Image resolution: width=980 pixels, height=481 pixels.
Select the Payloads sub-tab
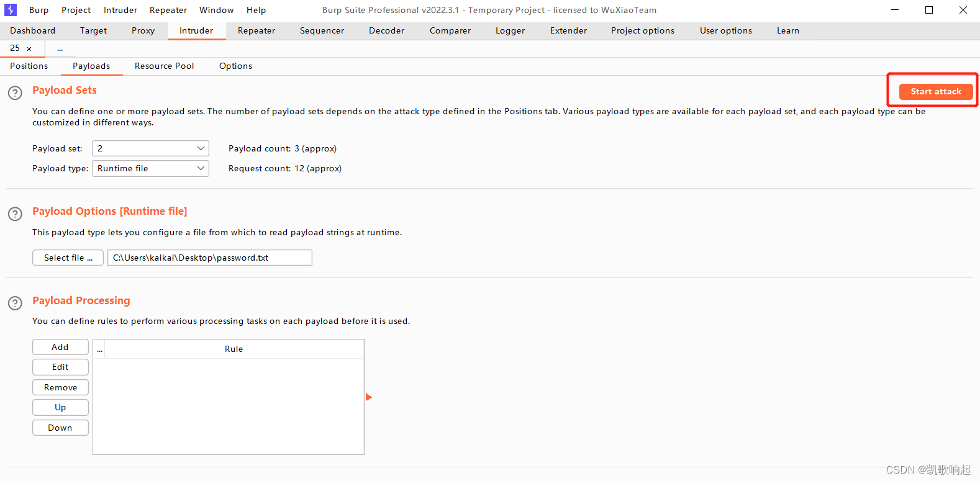click(91, 66)
